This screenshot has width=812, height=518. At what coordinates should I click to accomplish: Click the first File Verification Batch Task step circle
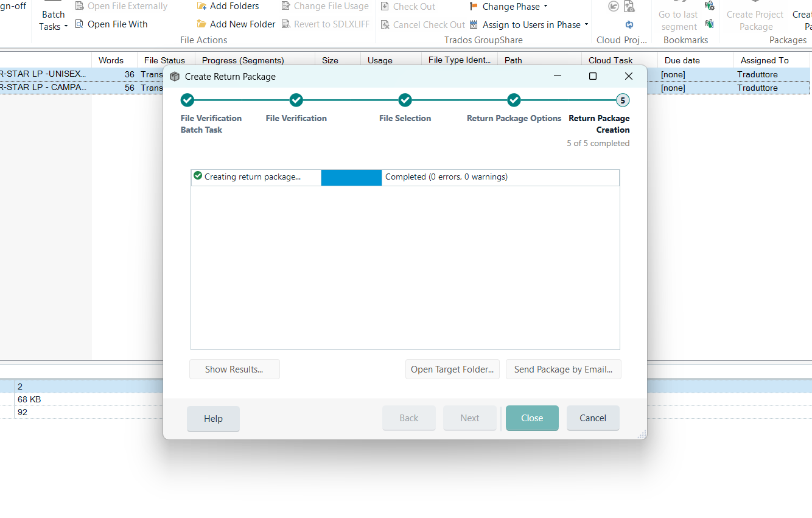187,100
